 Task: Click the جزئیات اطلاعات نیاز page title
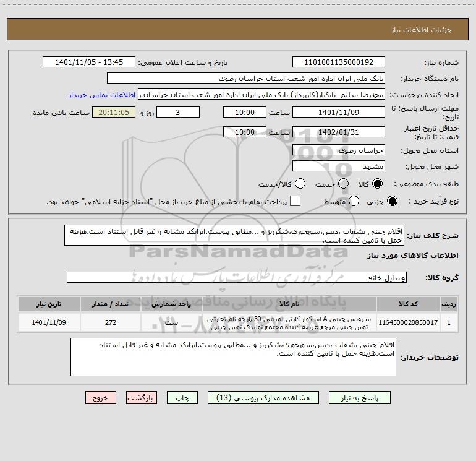pyautogui.click(x=422, y=30)
